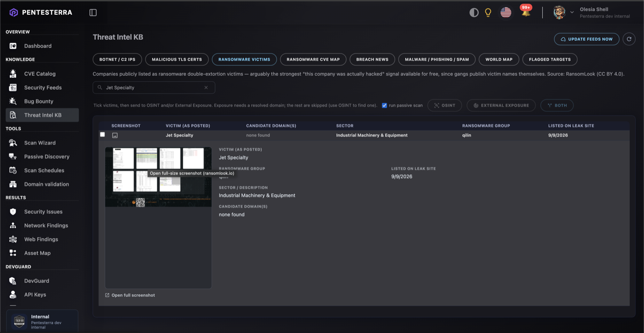Switch to Malware / Phishing / Spam tab
The image size is (644, 333).
click(437, 59)
